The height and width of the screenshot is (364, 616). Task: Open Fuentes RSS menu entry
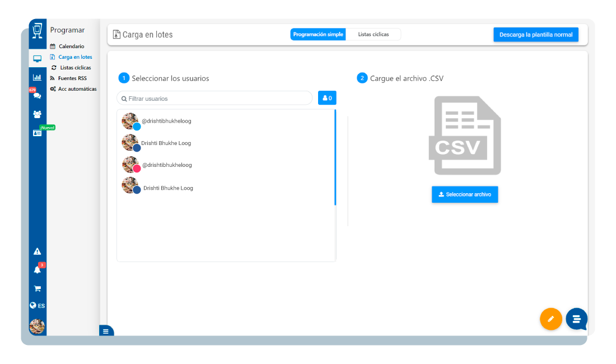[x=68, y=78]
